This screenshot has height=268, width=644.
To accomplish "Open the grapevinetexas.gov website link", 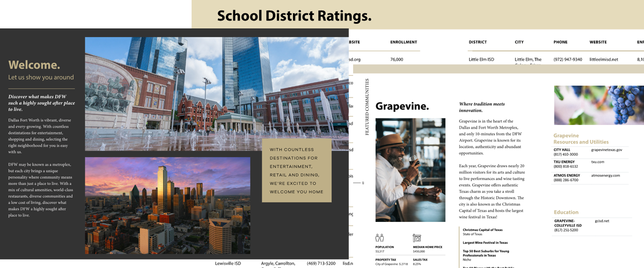I will pyautogui.click(x=606, y=150).
